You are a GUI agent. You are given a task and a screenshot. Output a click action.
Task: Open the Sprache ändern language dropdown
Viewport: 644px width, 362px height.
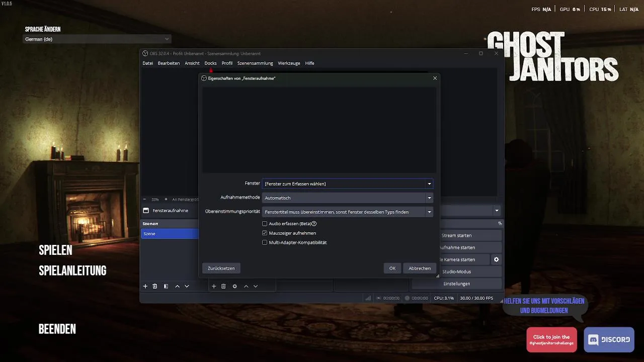coord(98,39)
